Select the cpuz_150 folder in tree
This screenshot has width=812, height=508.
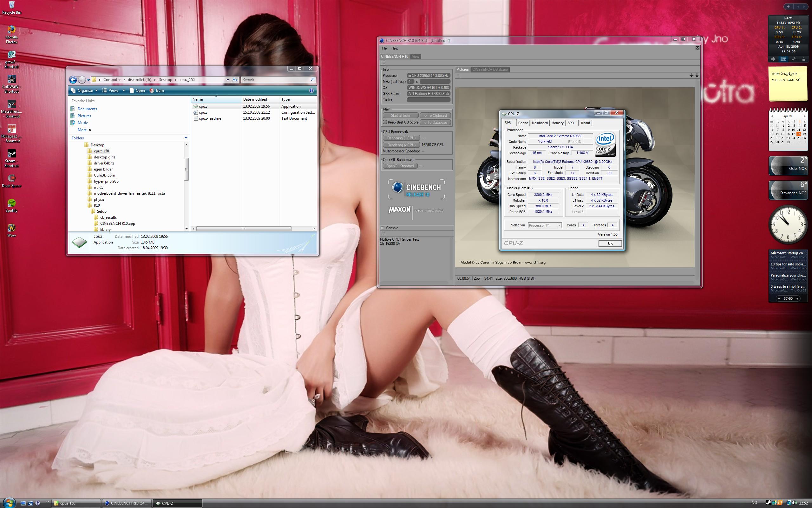[x=101, y=151]
